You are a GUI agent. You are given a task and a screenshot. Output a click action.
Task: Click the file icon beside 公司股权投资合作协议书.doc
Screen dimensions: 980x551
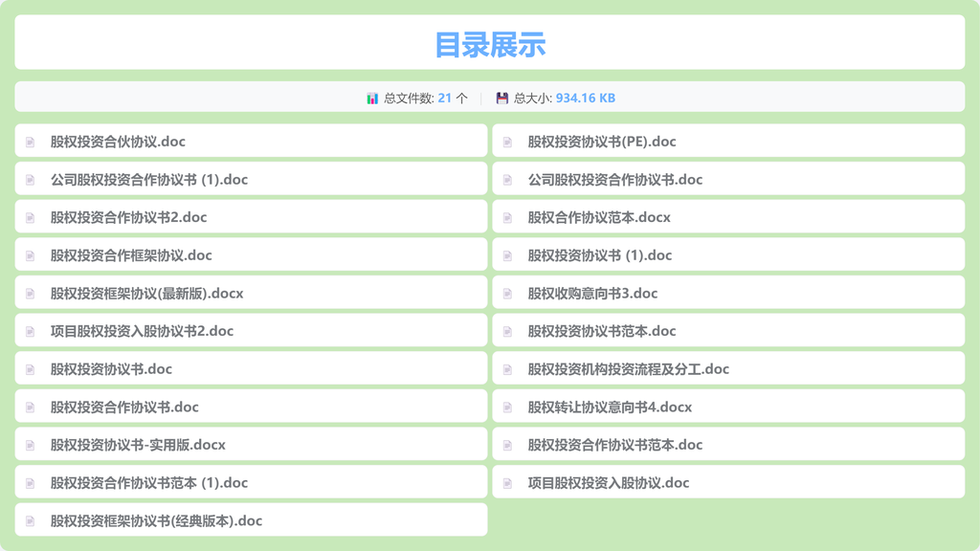tap(507, 180)
